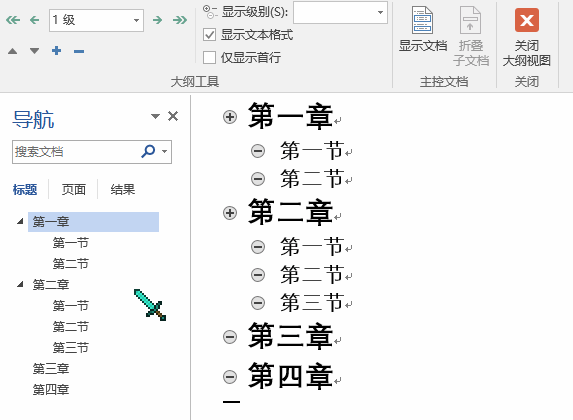This screenshot has height=420, width=573.
Task: Select 第二章 in navigation pane
Action: point(51,284)
